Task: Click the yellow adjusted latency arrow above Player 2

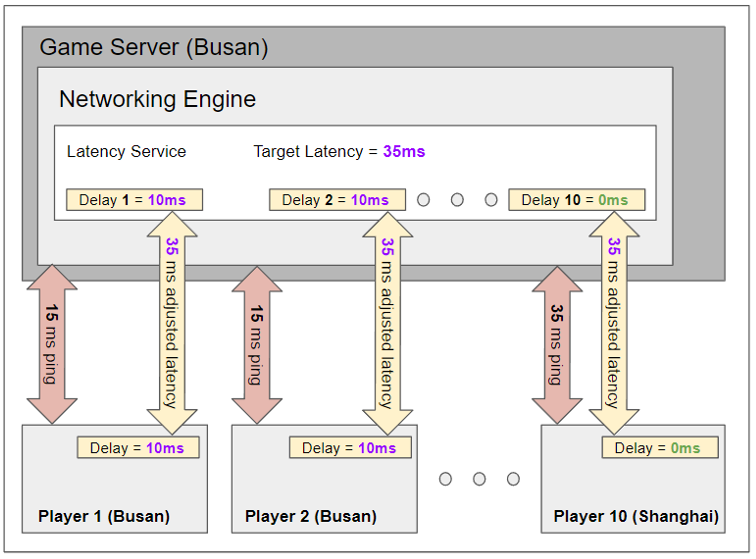Action: coord(387,323)
